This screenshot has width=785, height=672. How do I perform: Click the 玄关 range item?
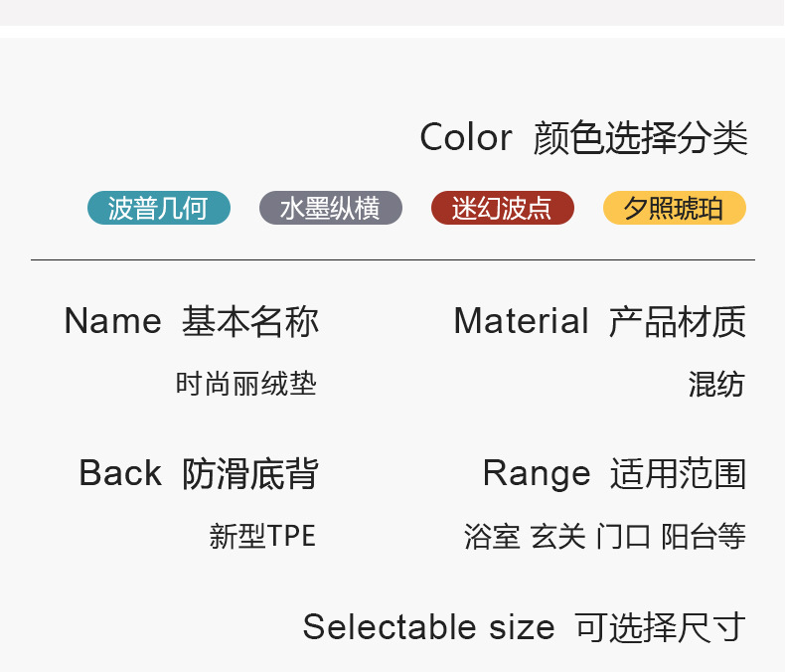[558, 537]
